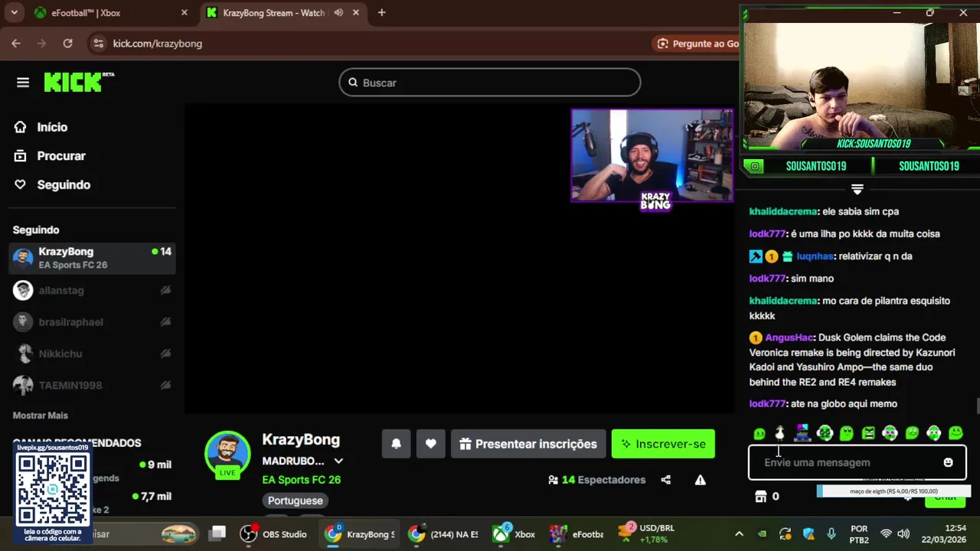Insert the last green grinning emote

(x=955, y=433)
